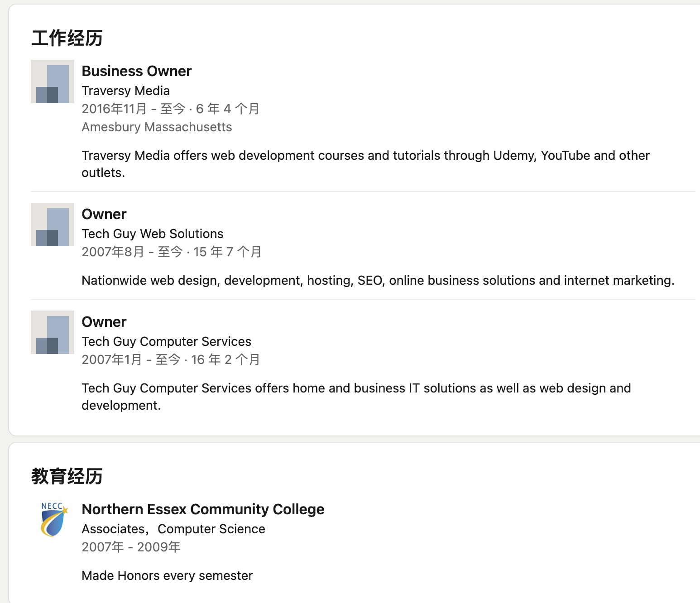Click the 教育经历 section heading
Screen dimensions: 700x603
[67, 476]
